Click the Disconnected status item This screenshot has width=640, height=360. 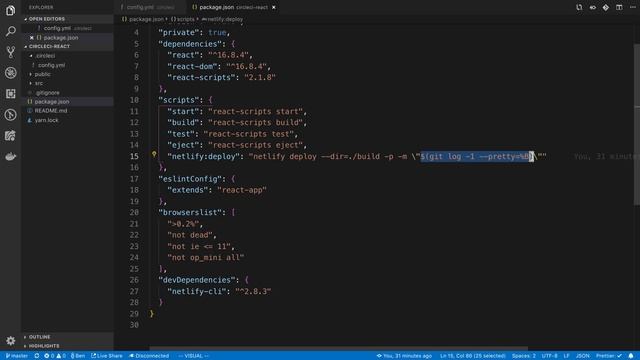(x=149, y=356)
